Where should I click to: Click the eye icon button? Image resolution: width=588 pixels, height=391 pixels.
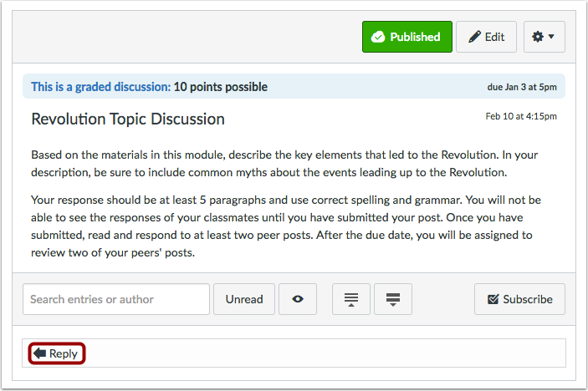298,299
